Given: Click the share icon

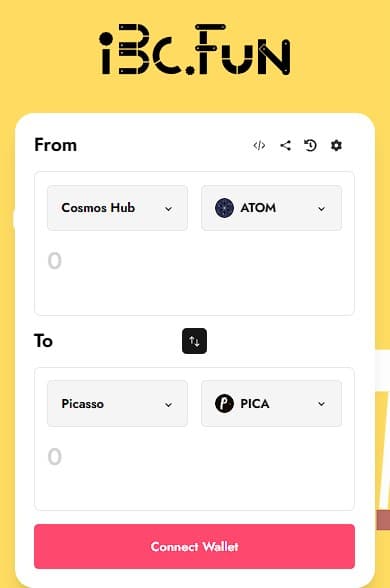Looking at the screenshot, I should [285, 145].
